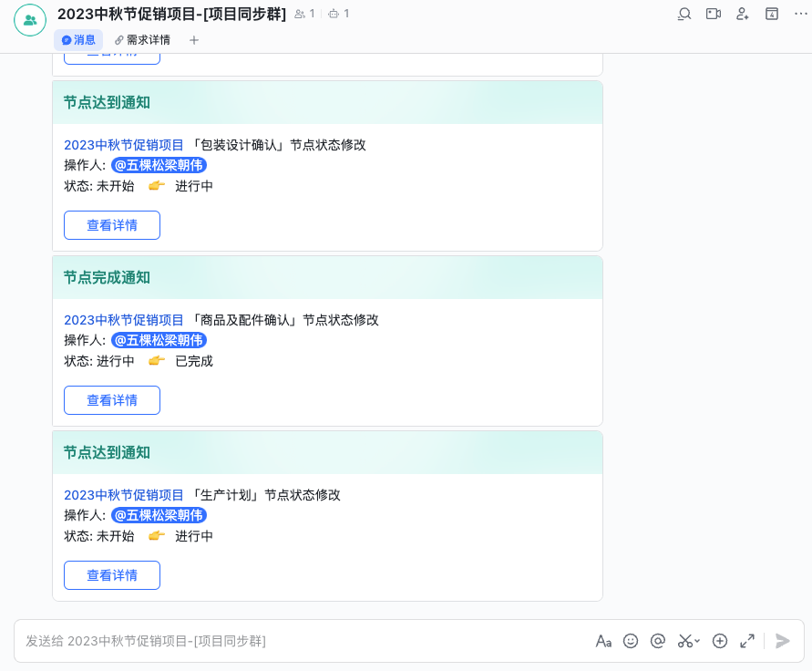Expand the message input box

(747, 641)
